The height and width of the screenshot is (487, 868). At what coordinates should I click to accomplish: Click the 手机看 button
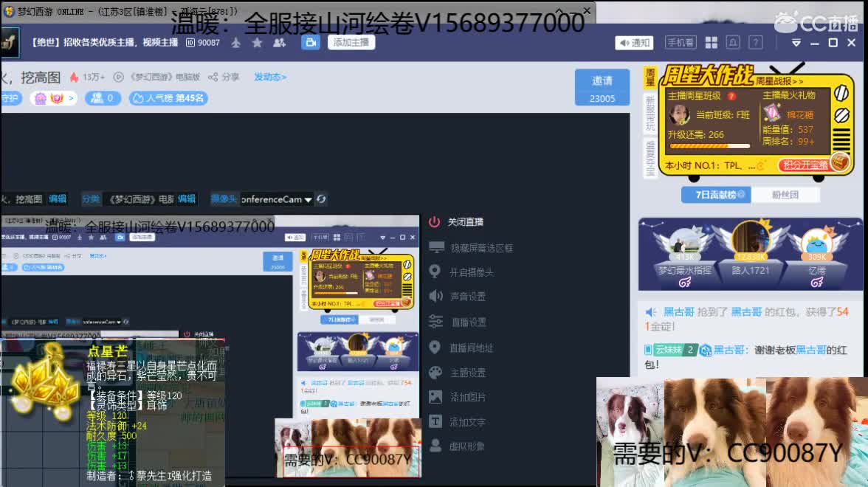(x=681, y=43)
